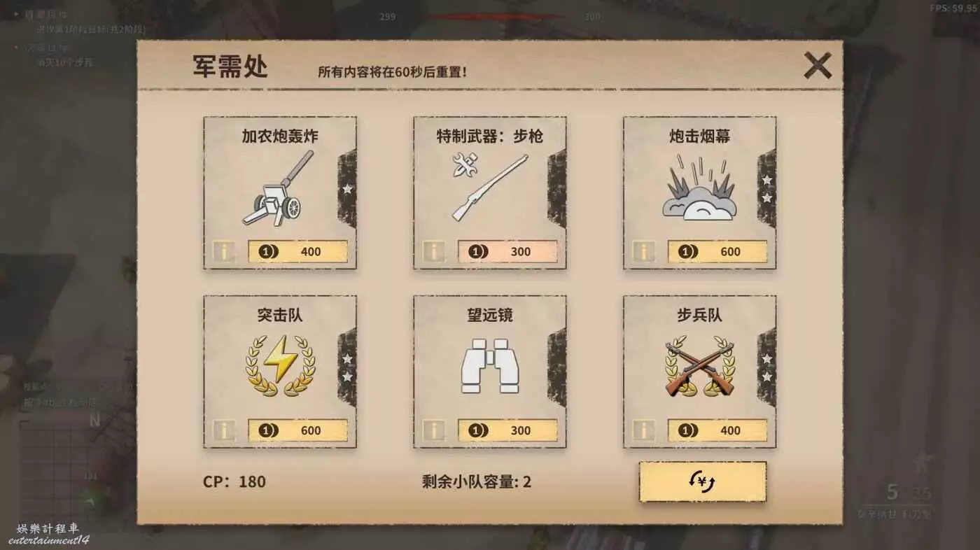The width and height of the screenshot is (980, 550).
Task: Open info for 特制武器 步枪 card
Action: [434, 252]
